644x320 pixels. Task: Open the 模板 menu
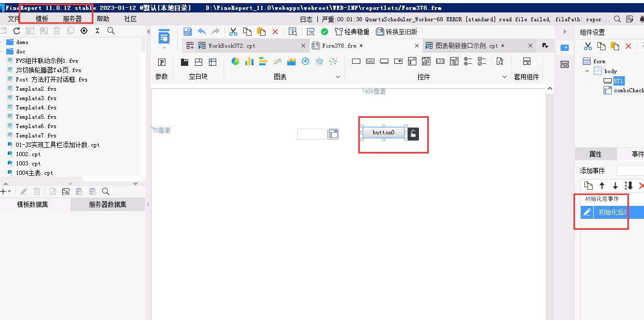click(x=42, y=19)
